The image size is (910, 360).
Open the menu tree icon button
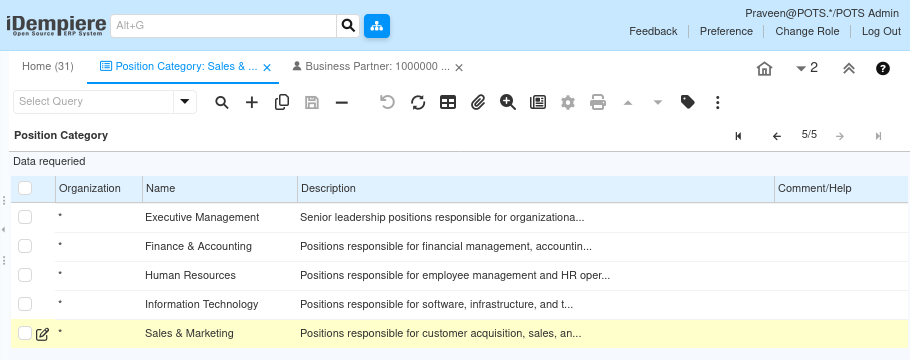[x=377, y=26]
